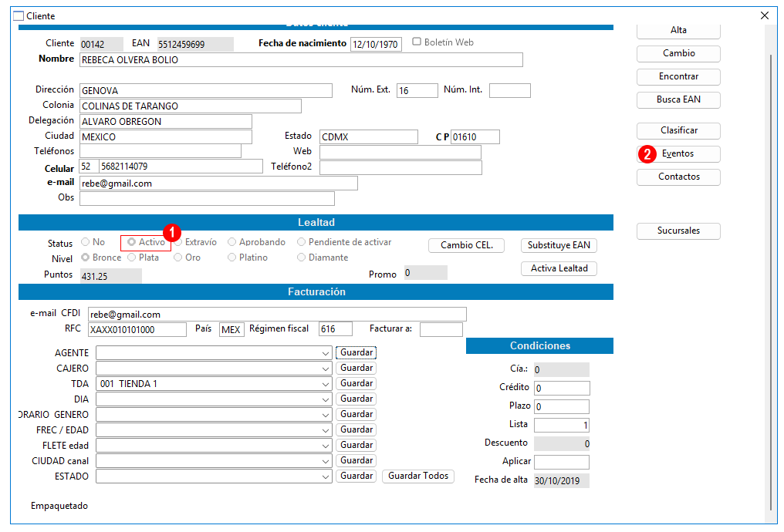Click the empty Facturar a field
This screenshot has width=784, height=532.
pos(441,330)
